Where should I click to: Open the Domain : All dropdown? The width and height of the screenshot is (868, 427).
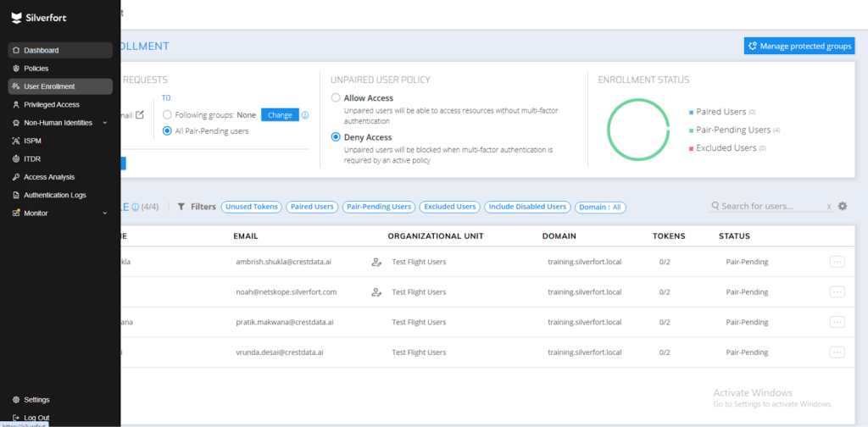pos(601,208)
